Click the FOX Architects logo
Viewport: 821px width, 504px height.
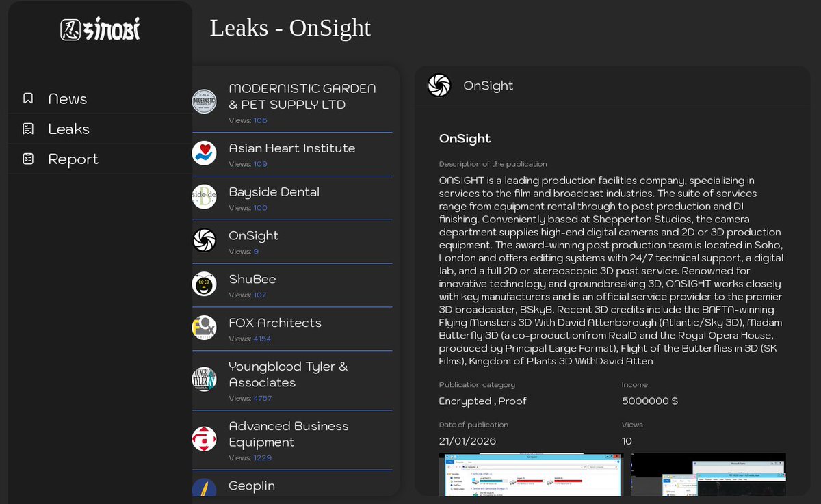point(205,328)
